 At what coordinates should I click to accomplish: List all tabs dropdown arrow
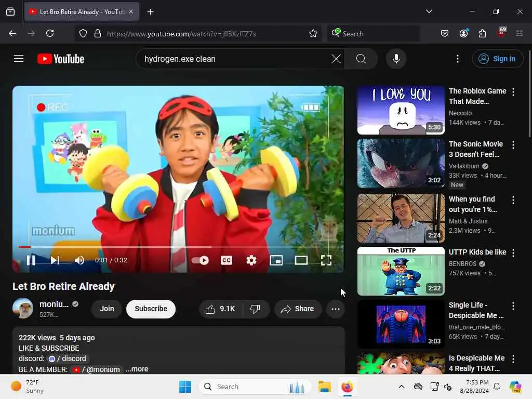429,11
